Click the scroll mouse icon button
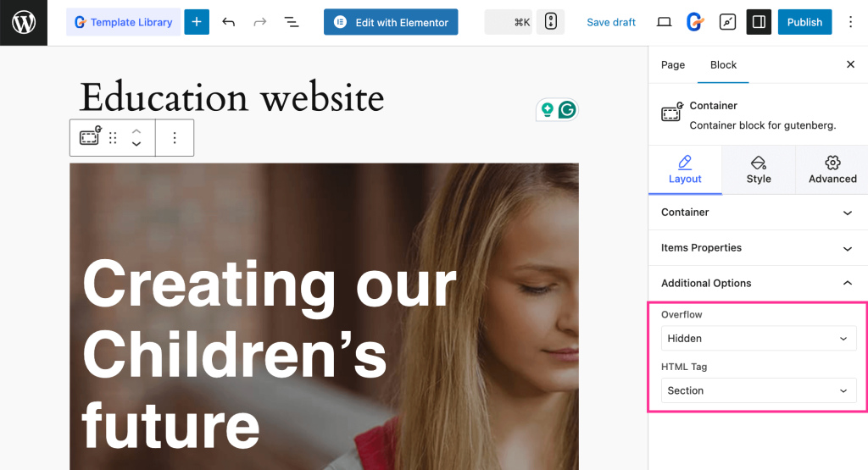 (551, 22)
